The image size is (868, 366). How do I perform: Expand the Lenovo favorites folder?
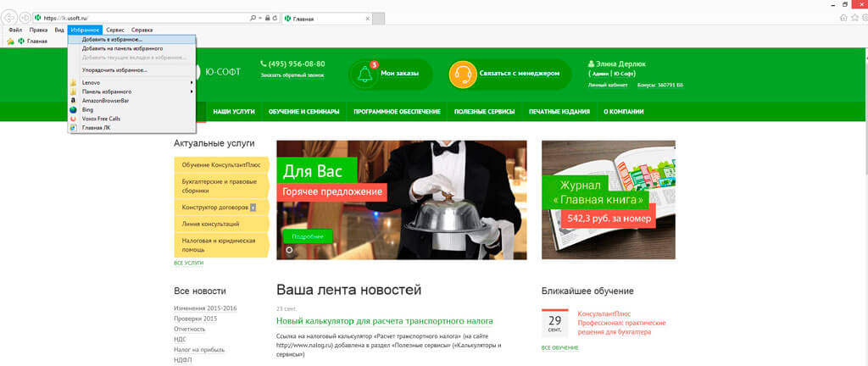(x=131, y=82)
